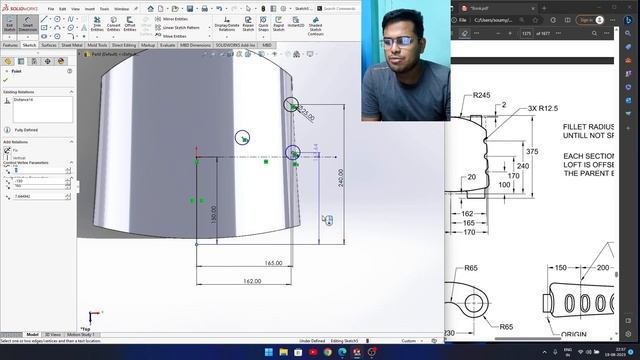Open Point PropertyManager help icon

pos(69,71)
